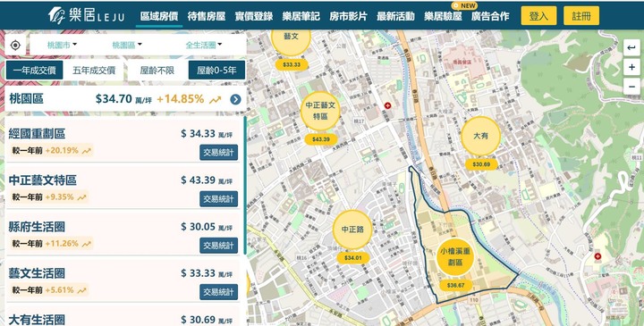Screen dimensions: 644x326
Task: Open 交易統計 for 中正藝文特區
Action: coord(219,199)
